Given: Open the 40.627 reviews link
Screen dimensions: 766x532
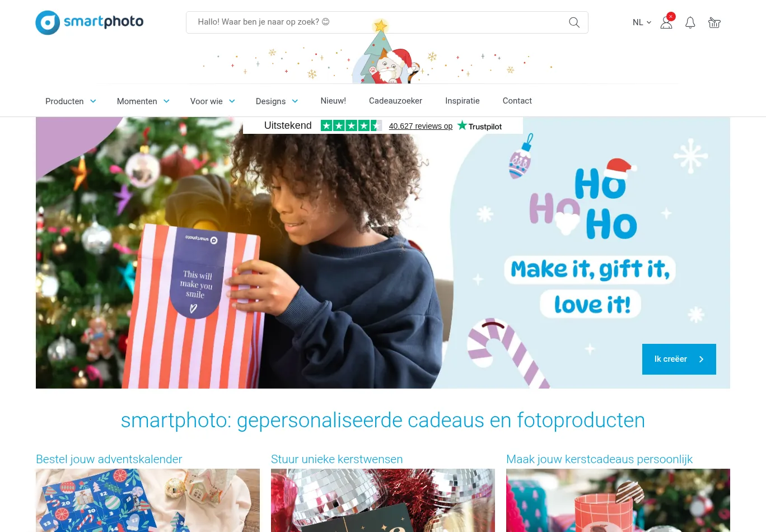Looking at the screenshot, I should [x=421, y=126].
